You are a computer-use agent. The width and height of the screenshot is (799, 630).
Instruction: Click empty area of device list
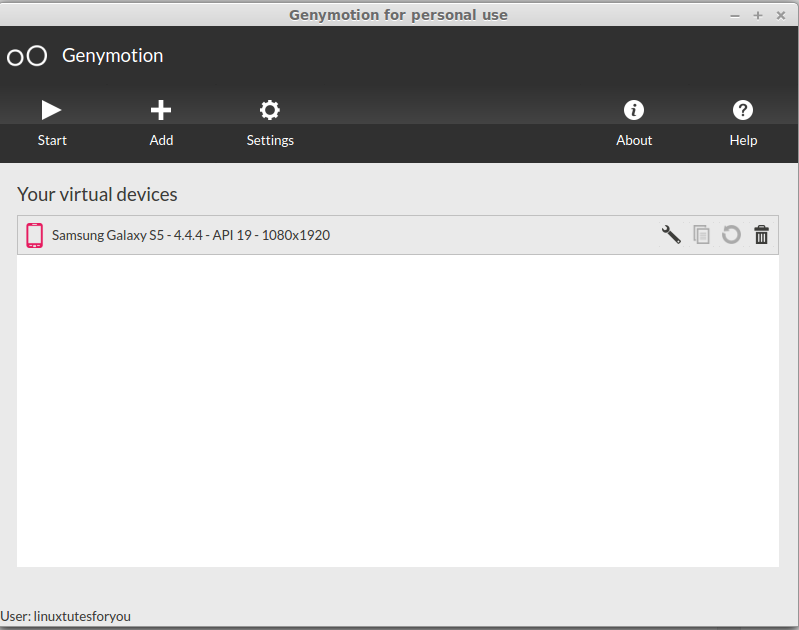[397, 410]
